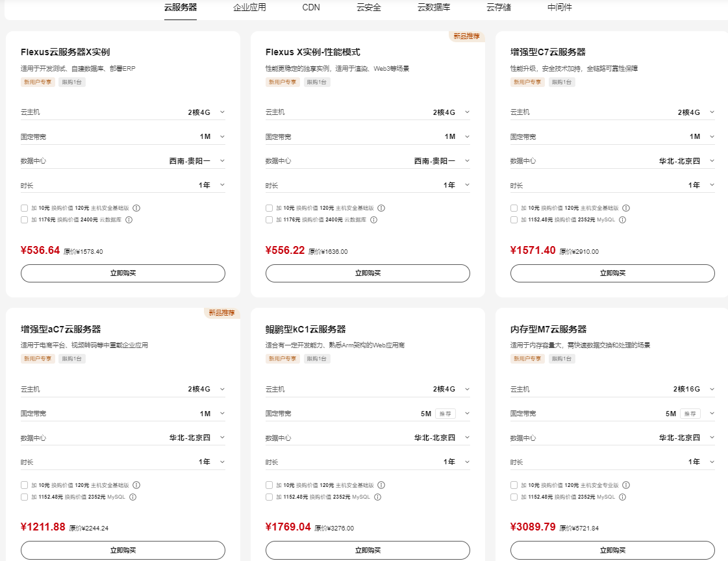728x561 pixels.
Task: Select the 云服务器 tab
Action: click(x=180, y=7)
